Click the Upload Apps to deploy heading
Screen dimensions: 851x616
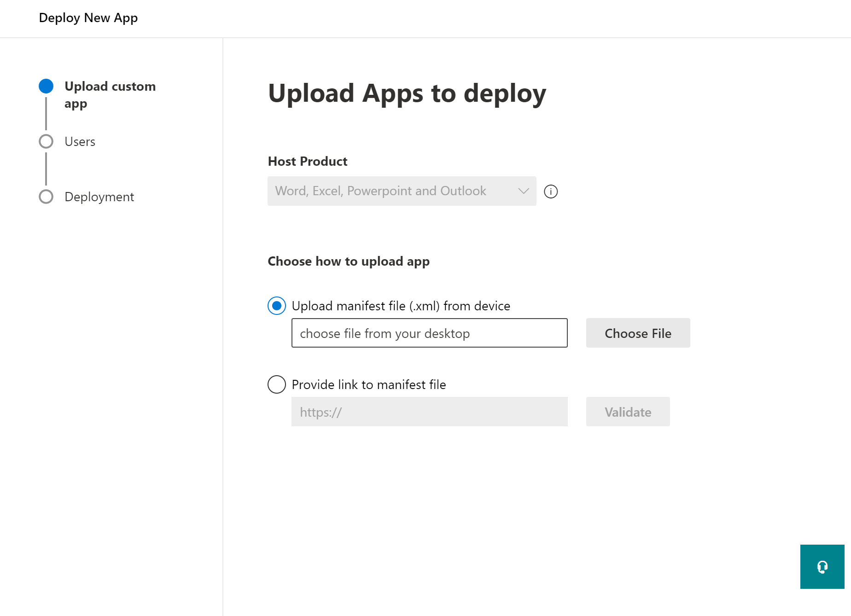point(407,93)
